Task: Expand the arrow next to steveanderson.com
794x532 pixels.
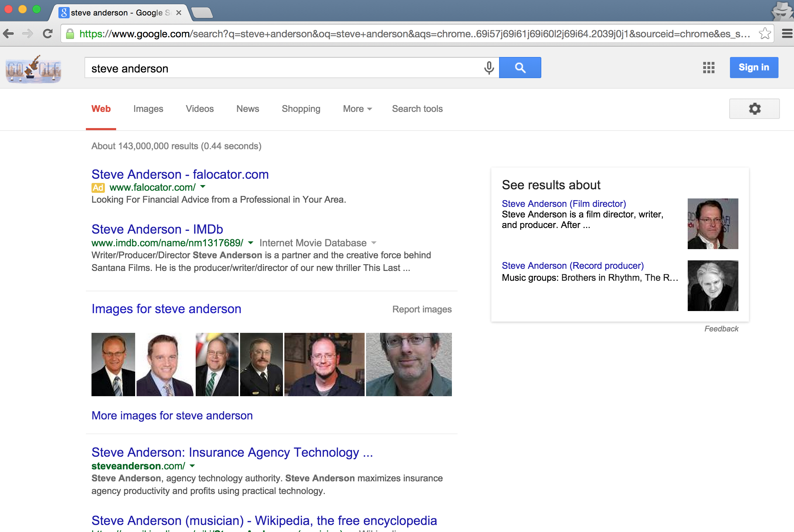Action: (x=192, y=466)
